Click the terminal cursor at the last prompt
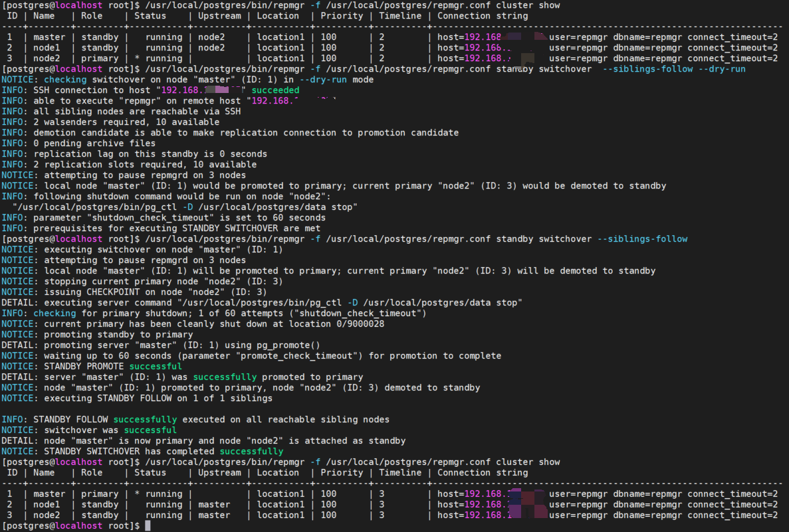The image size is (789, 532). (x=148, y=526)
